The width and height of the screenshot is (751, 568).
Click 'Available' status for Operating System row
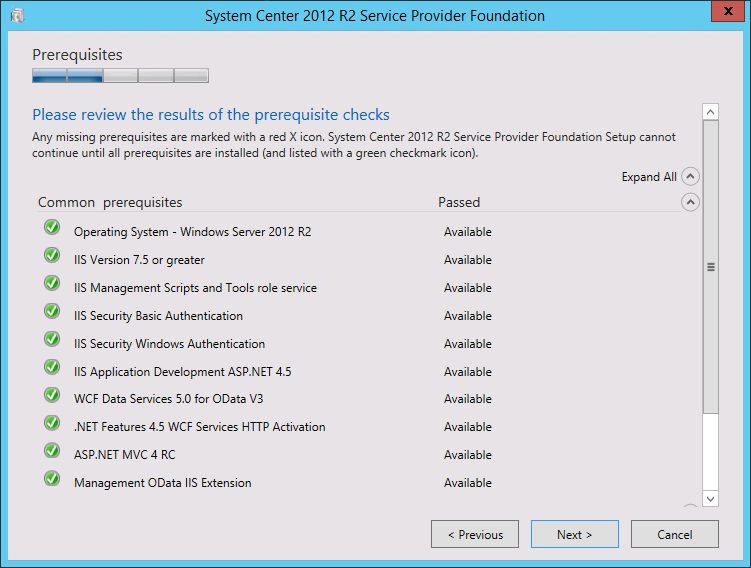468,232
